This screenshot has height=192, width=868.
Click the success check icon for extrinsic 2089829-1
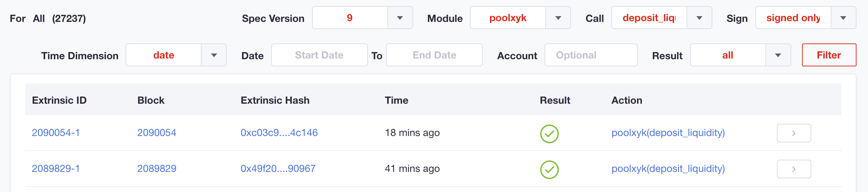(549, 170)
